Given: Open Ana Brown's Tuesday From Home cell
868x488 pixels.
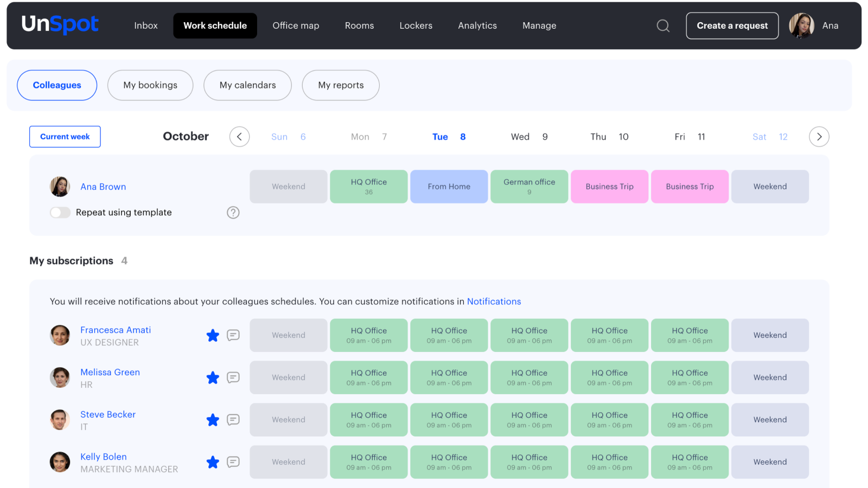Looking at the screenshot, I should pyautogui.click(x=449, y=187).
